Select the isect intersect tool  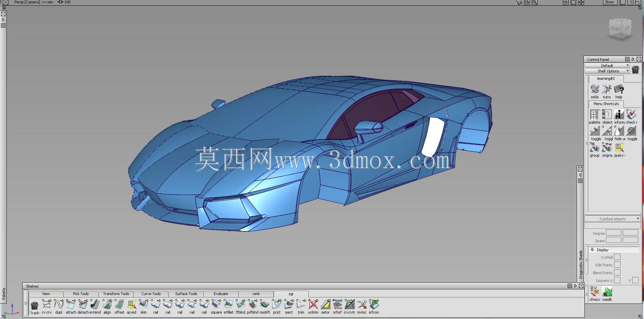coord(289,304)
